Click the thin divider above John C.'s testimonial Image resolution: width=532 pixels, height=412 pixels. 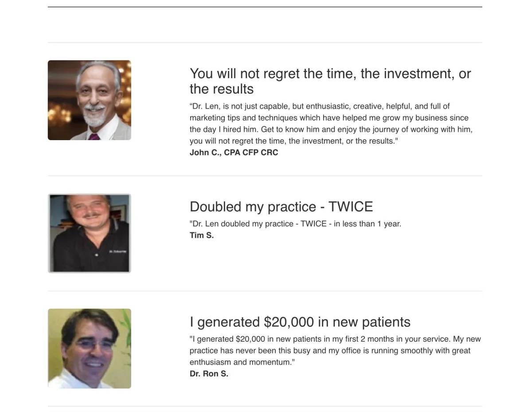(265, 43)
